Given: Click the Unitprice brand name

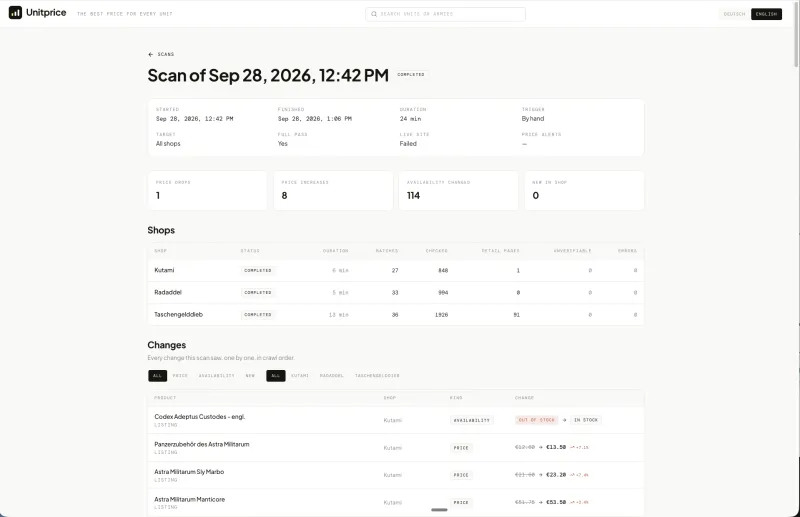Looking at the screenshot, I should (x=46, y=13).
